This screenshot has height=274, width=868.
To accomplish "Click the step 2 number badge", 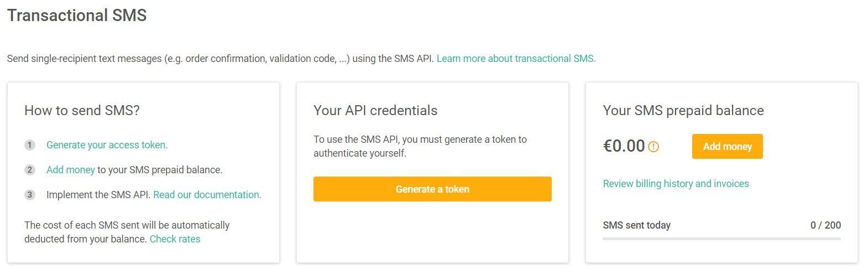I will coord(30,170).
